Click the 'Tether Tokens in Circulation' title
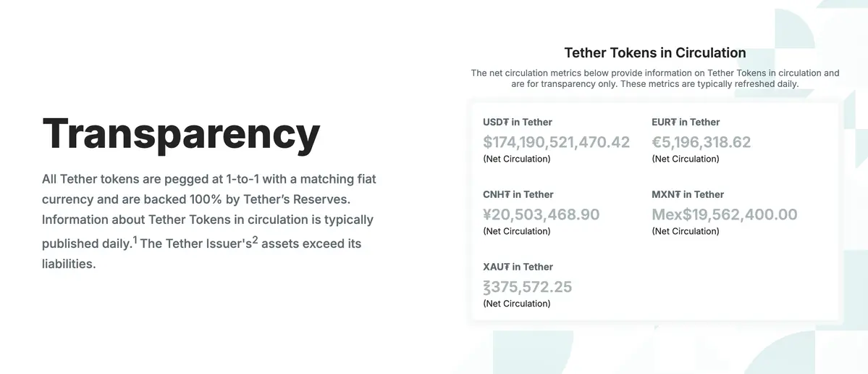The height and width of the screenshot is (374, 868). coord(654,53)
